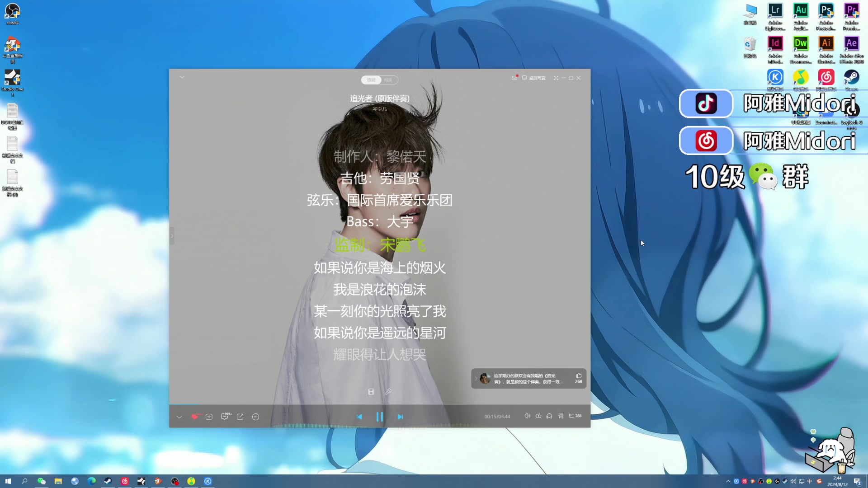Click the share icon for 追光者
Screen dimensions: 868x488
click(240, 417)
